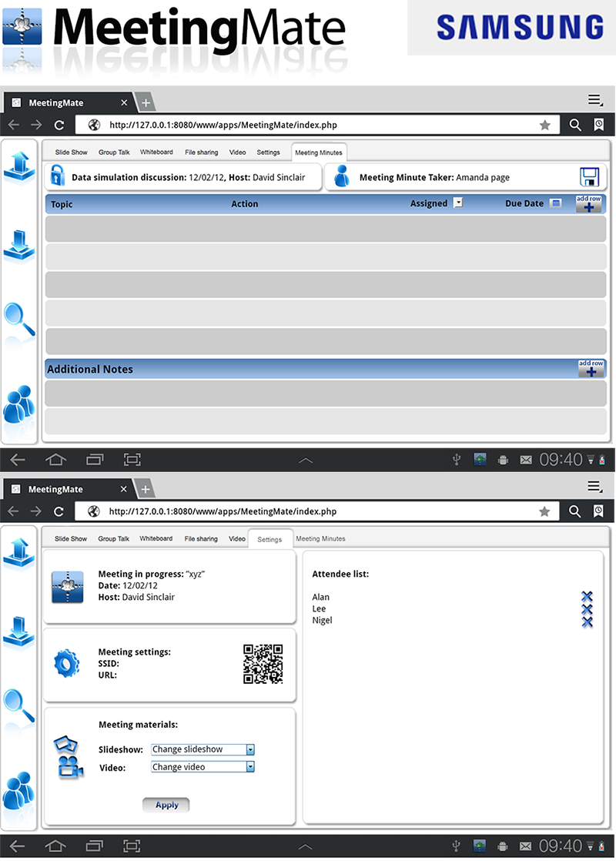This screenshot has height=861, width=616.
Task: Tap the Android home button in the Meeting Minutes screen
Action: pos(55,460)
